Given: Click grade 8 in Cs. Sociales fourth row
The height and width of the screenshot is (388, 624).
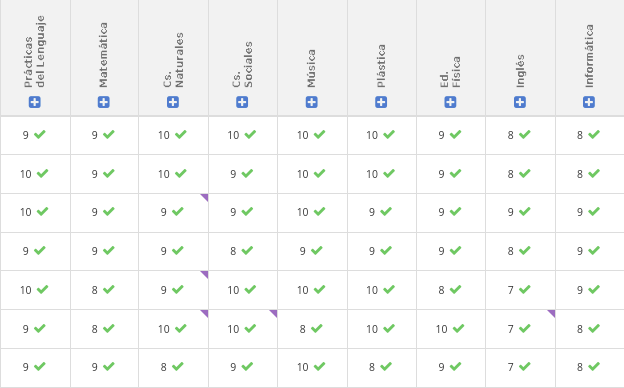Looking at the screenshot, I should coord(233,251).
